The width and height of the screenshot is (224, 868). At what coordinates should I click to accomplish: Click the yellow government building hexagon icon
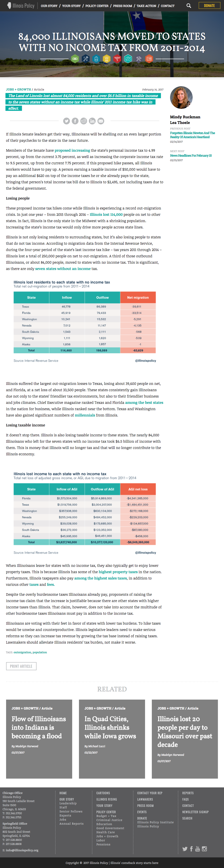[x=106, y=59]
